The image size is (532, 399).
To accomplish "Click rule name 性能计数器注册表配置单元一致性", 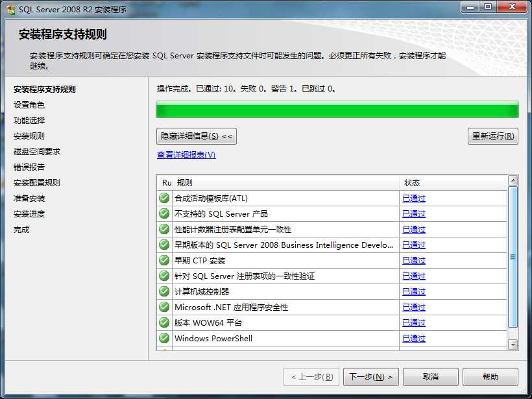I will click(233, 230).
